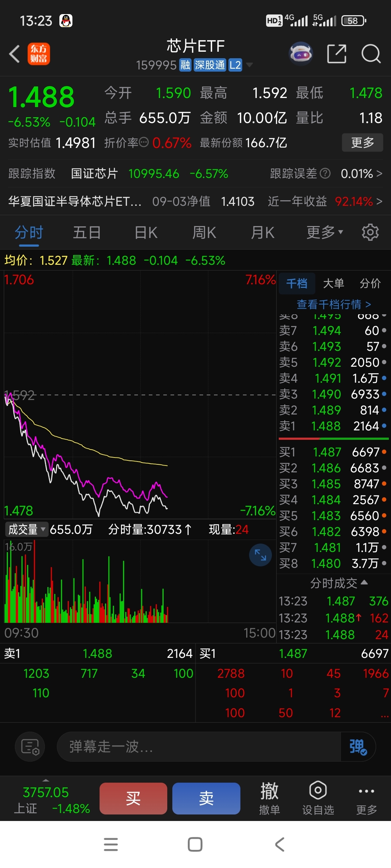Tap the red 买 buy button
The image size is (391, 868).
point(133,798)
